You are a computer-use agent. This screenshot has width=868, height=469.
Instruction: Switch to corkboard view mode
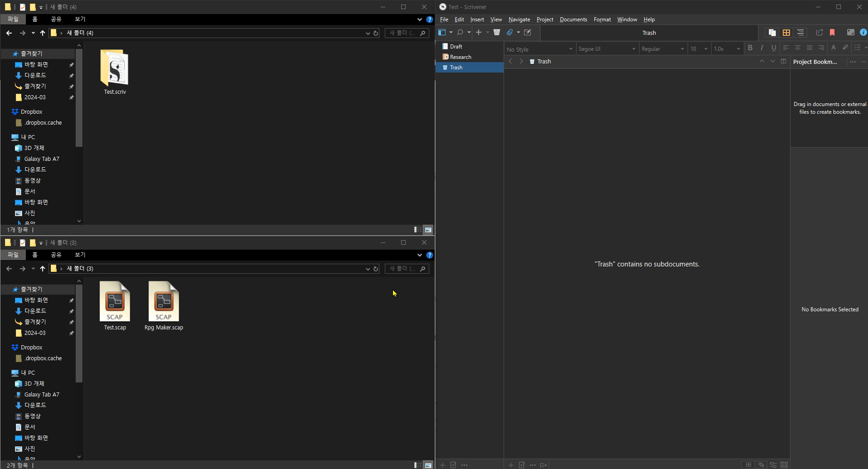pos(786,32)
